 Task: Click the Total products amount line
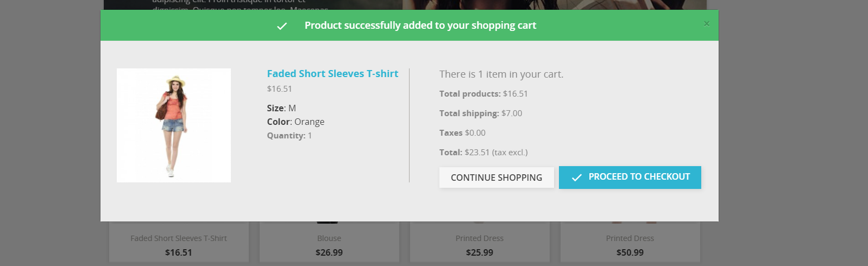coord(483,94)
